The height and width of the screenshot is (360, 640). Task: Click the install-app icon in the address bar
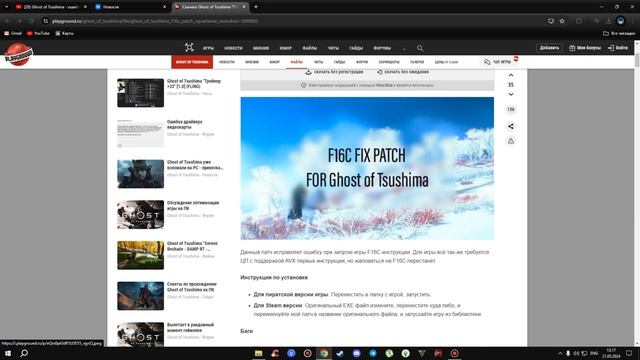point(551,21)
